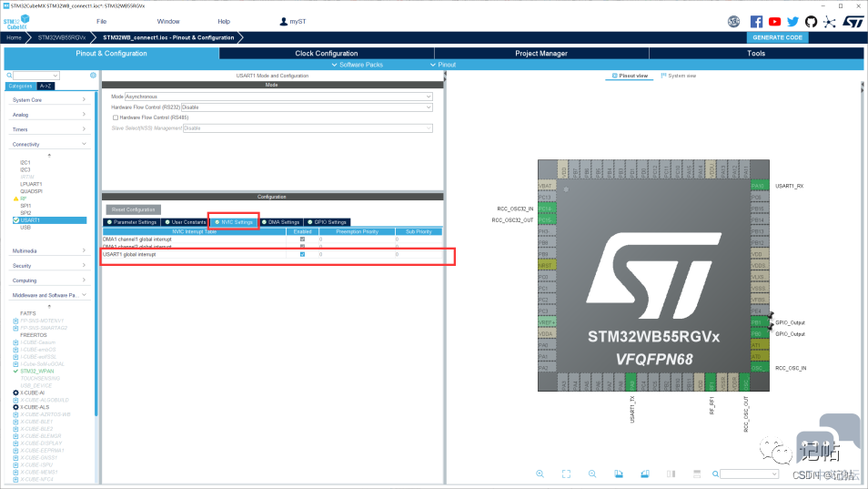
Task: Rotate chip view counter-clockwise
Action: [x=645, y=474]
